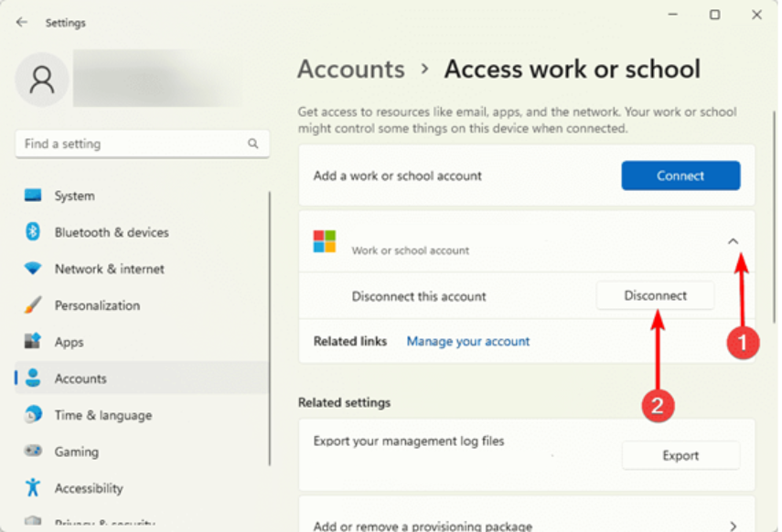Open the Manage your account link
The image size is (782, 532).
468,341
